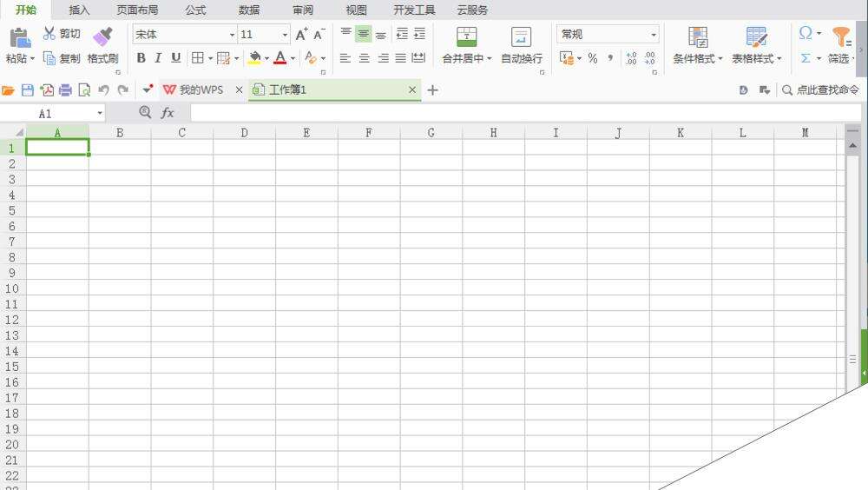The width and height of the screenshot is (868, 490).
Task: Switch to the Insert tab
Action: [79, 10]
